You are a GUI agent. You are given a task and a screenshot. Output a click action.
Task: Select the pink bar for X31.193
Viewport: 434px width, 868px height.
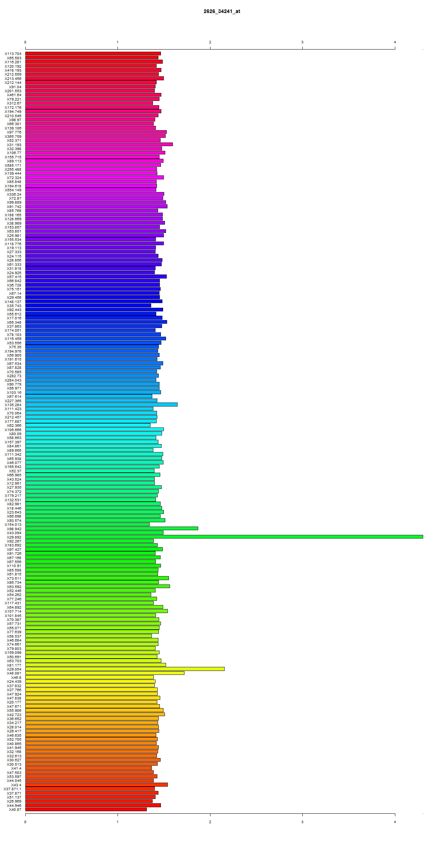(99, 144)
